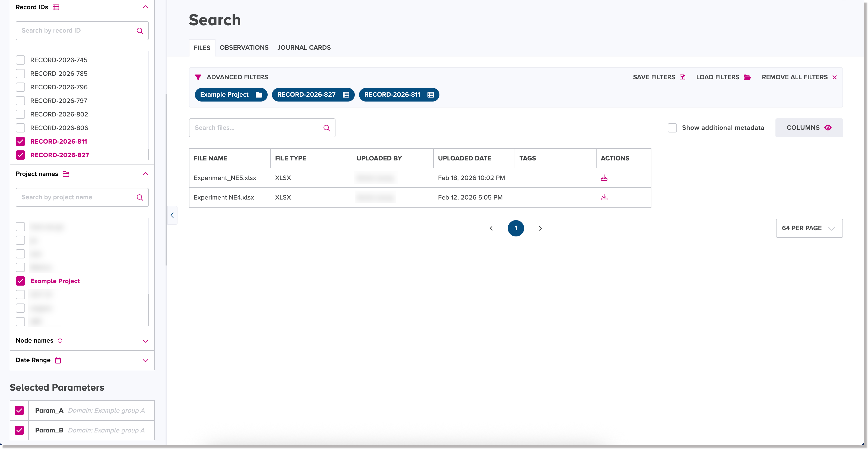Viewport: 868px width, 449px height.
Task: Collapse the Record IDs section
Action: point(145,7)
